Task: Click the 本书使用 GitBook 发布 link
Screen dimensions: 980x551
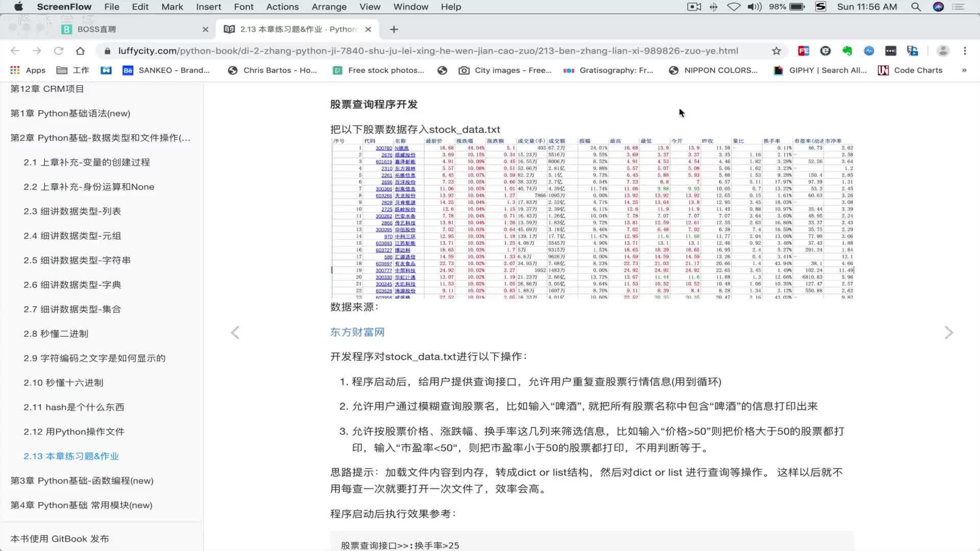Action: pos(60,539)
